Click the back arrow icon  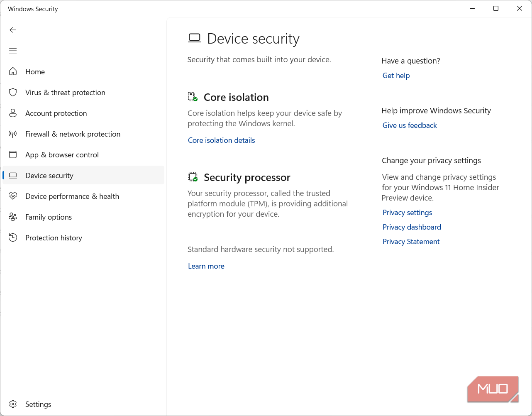click(13, 30)
